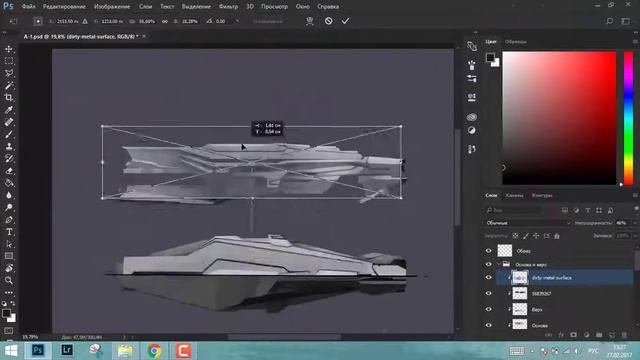Viewport: 640px width, 360px height.
Task: Open the Фильтр menu
Action: (x=228, y=7)
